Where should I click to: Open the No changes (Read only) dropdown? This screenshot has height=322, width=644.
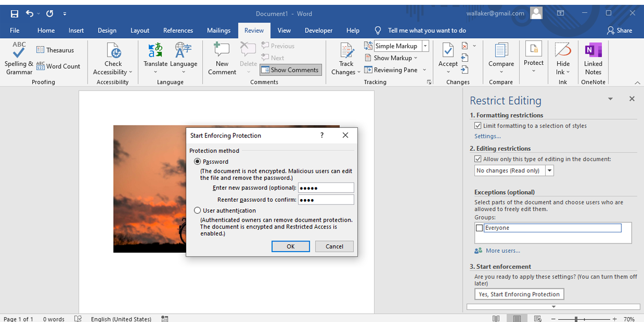pyautogui.click(x=549, y=171)
